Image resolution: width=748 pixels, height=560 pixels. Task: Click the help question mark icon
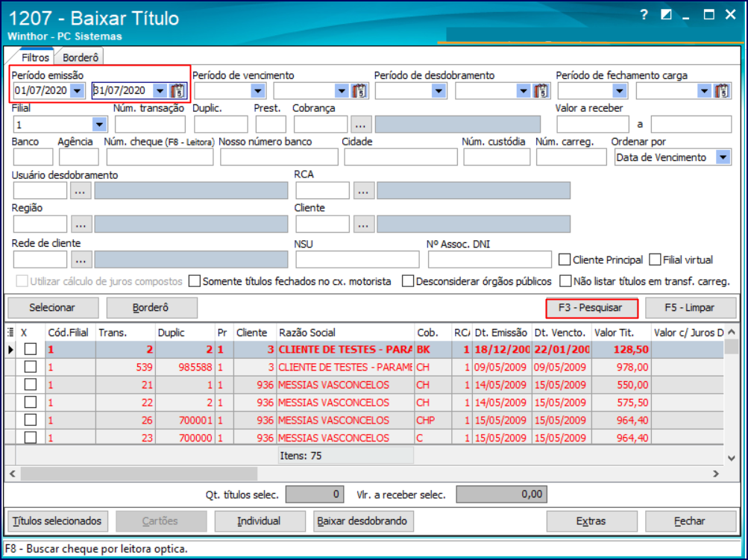coord(644,15)
